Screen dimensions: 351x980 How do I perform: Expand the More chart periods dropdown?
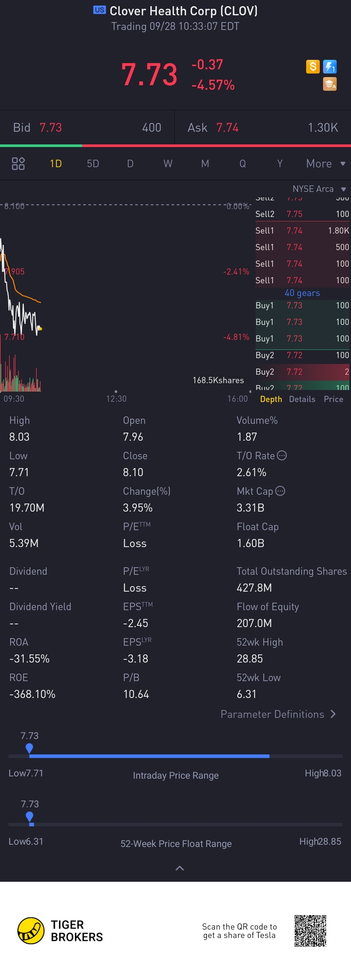pyautogui.click(x=326, y=164)
